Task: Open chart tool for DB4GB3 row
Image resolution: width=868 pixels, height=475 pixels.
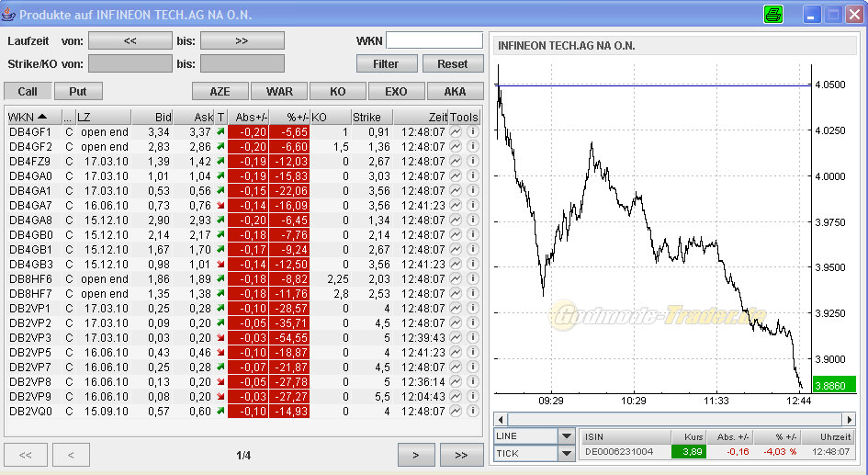Action: coord(456,264)
